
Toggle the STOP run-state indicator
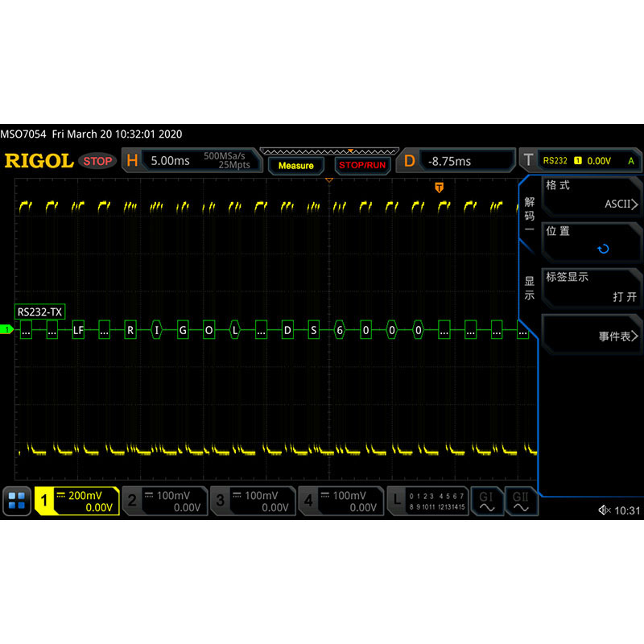click(97, 161)
